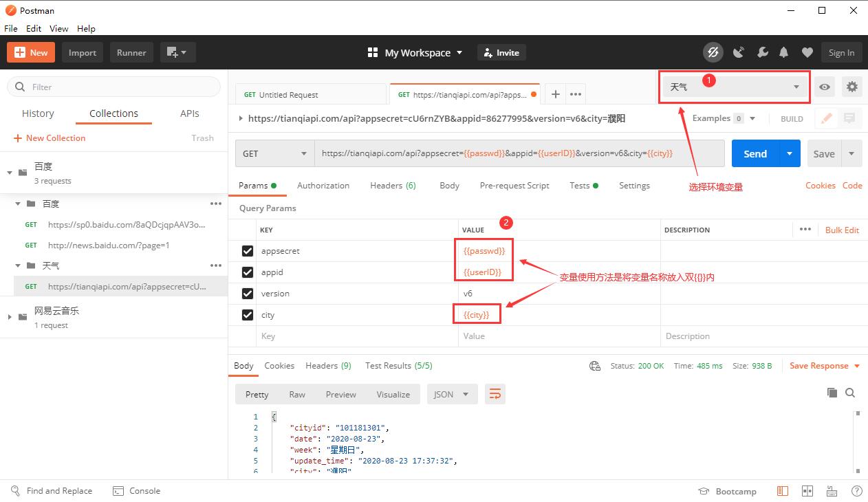Uncheck the city parameter checkbox
This screenshot has width=868, height=502.
click(x=248, y=315)
